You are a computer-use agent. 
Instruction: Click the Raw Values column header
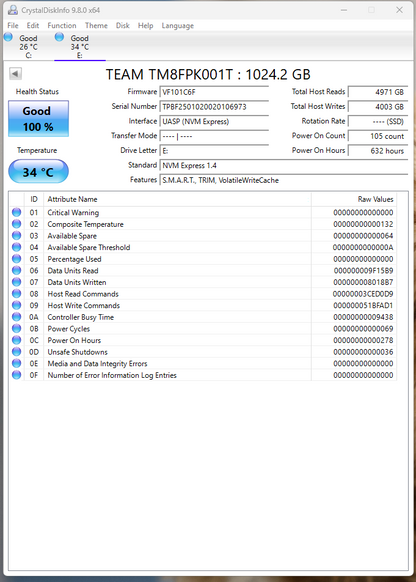point(354,199)
